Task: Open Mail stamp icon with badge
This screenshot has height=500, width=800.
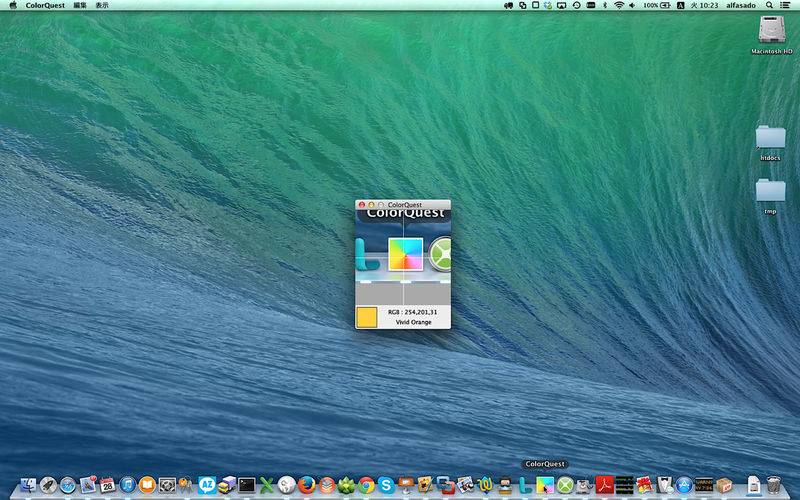Action: [88, 485]
